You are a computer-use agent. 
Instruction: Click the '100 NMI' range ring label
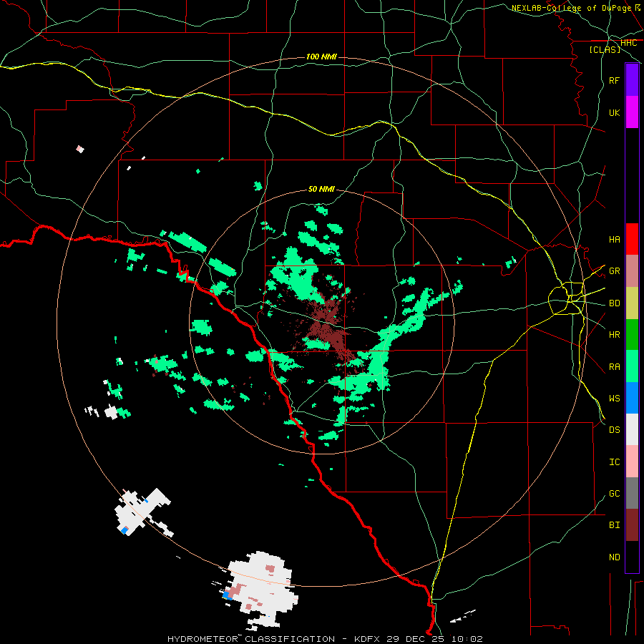click(x=321, y=57)
